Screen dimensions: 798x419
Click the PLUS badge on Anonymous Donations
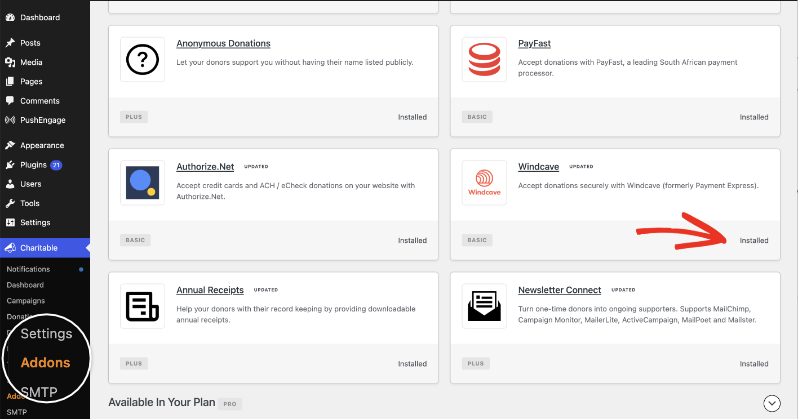click(134, 117)
